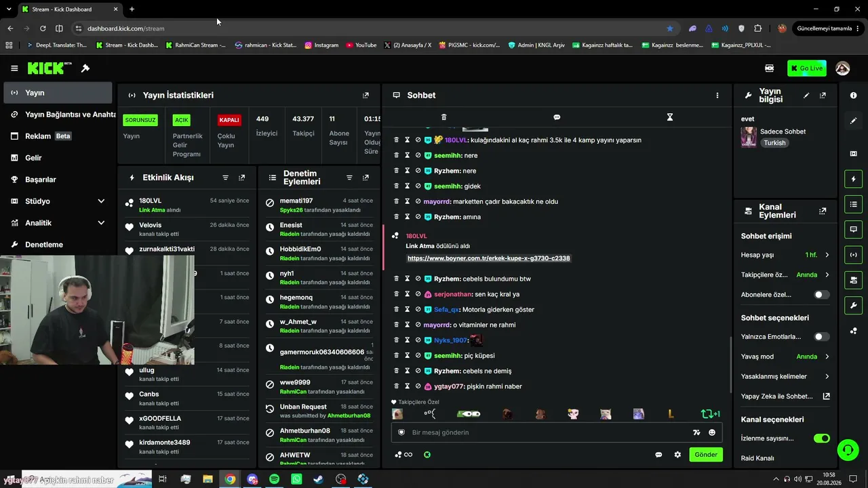Toggle lightning bolt widget in right rail
The height and width of the screenshot is (488, 868).
[x=853, y=179]
